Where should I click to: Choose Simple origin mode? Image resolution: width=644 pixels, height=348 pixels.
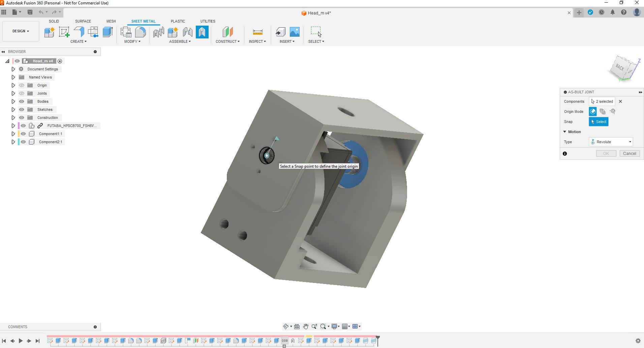click(593, 112)
